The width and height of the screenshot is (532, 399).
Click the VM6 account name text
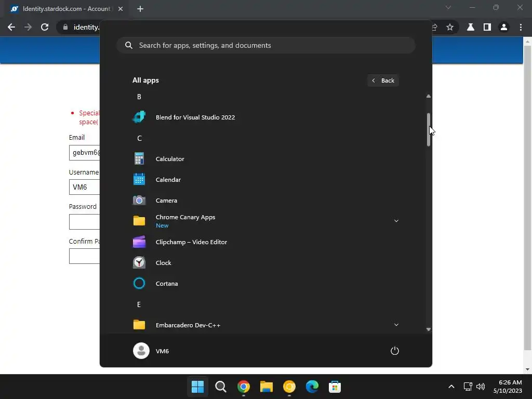click(x=162, y=351)
